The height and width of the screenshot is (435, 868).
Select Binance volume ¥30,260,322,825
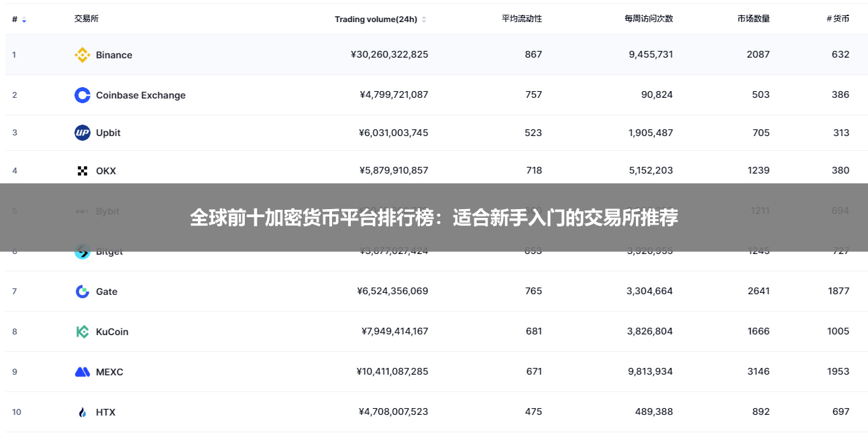click(x=389, y=54)
